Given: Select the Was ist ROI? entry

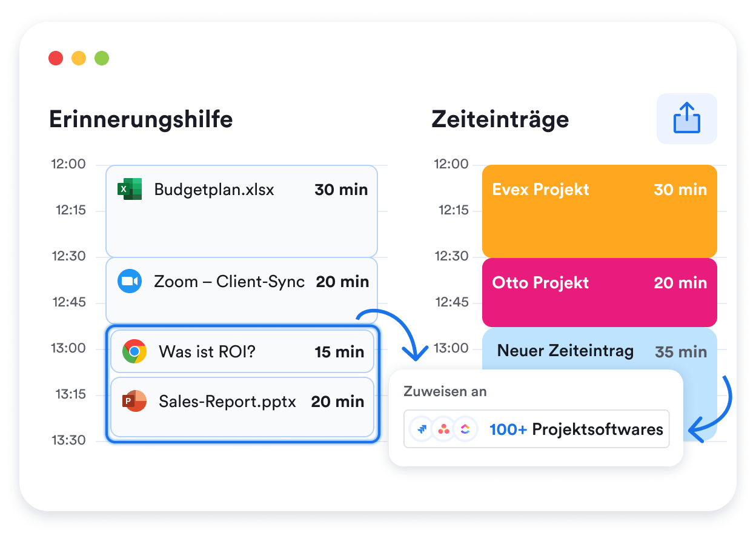Looking at the screenshot, I should 242,351.
